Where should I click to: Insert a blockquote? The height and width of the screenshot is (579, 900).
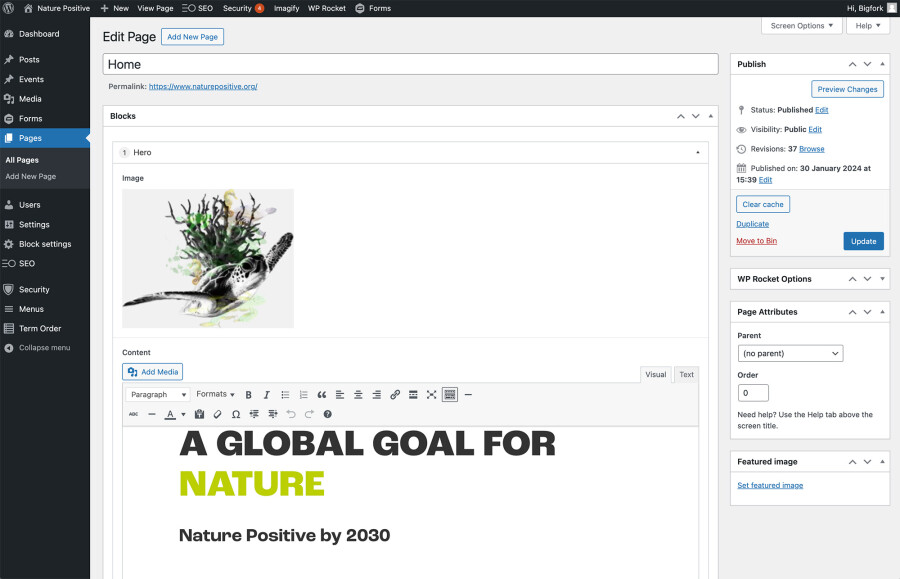322,394
